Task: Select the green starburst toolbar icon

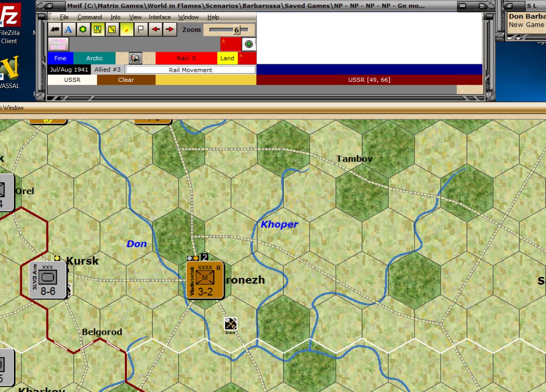Action: (83, 29)
